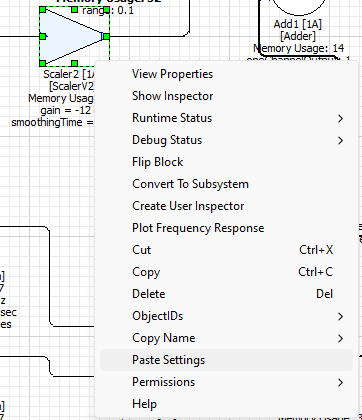The width and height of the screenshot is (362, 420).
Task: Click the 'smoothingTime =' label
Action: click(x=52, y=122)
